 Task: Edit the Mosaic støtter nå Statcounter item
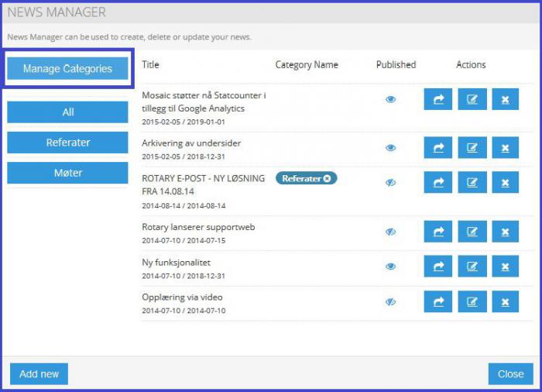point(472,99)
